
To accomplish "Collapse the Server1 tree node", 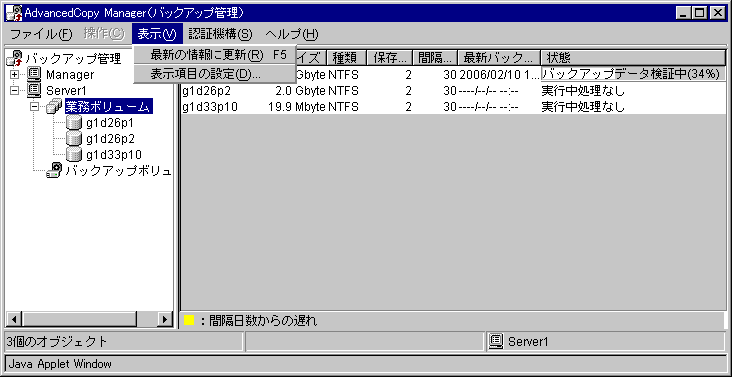I will 14,91.
